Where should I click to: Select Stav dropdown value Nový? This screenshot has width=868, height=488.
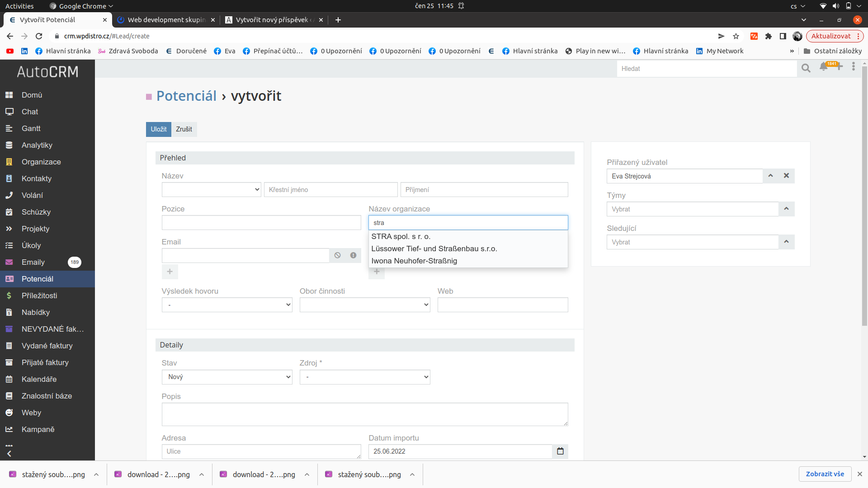pos(226,376)
